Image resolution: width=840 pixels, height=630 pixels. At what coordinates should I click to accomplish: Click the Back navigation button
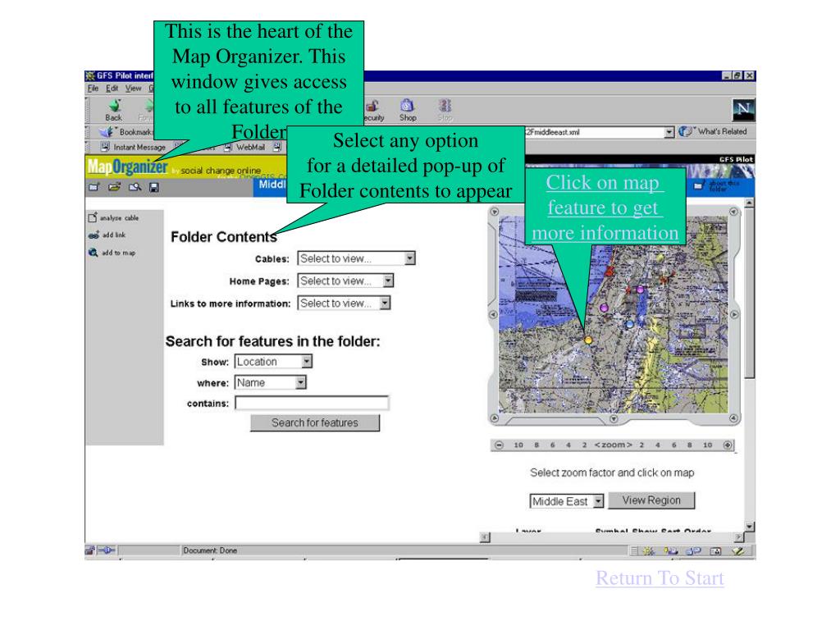tap(113, 110)
